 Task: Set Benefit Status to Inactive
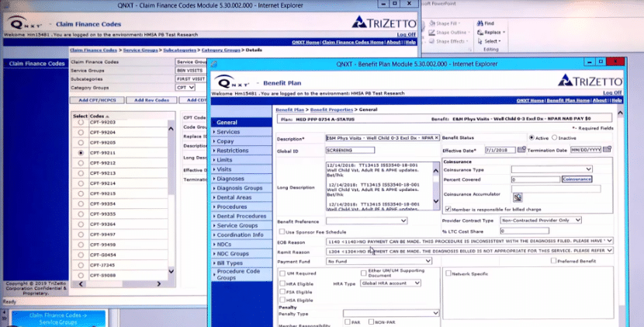point(555,137)
